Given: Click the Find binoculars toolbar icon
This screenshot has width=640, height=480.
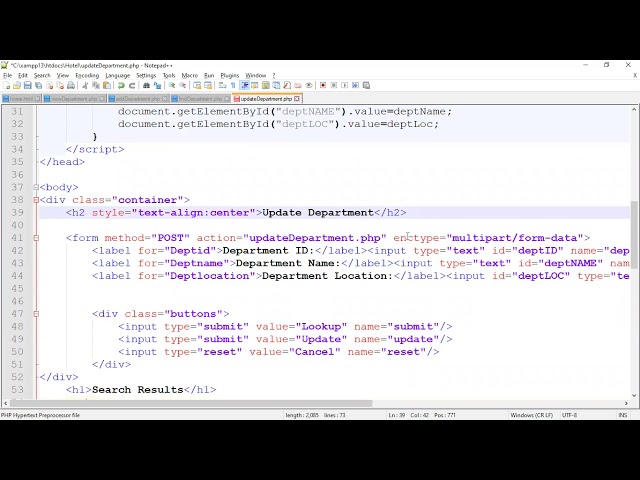Looking at the screenshot, I should [146, 86].
